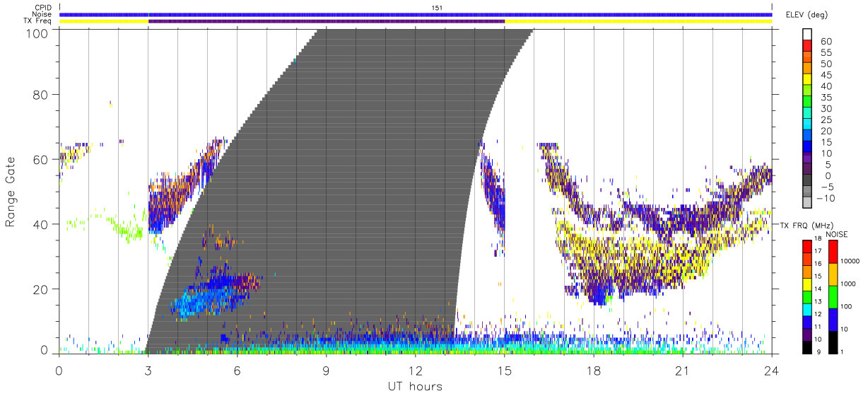Click the '45' label on ELEV colorbar
868x401 pixels.
(x=825, y=75)
